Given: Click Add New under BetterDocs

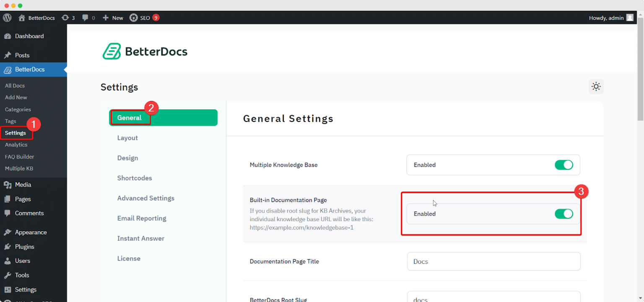Looking at the screenshot, I should point(16,97).
